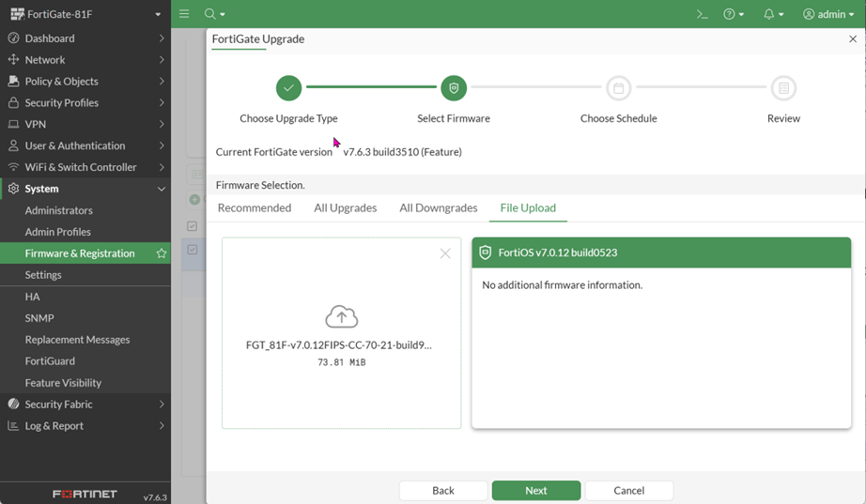Click the cloud upload icon

(x=341, y=316)
